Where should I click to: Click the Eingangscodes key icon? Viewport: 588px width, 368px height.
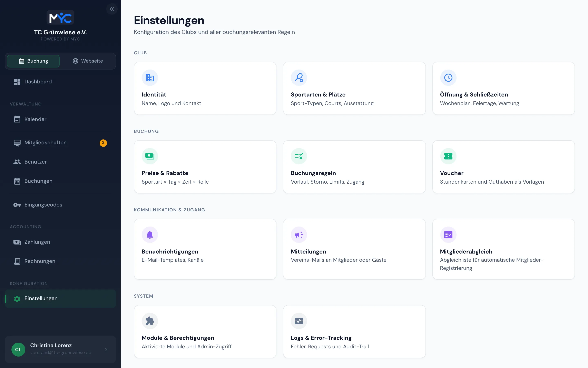point(17,205)
